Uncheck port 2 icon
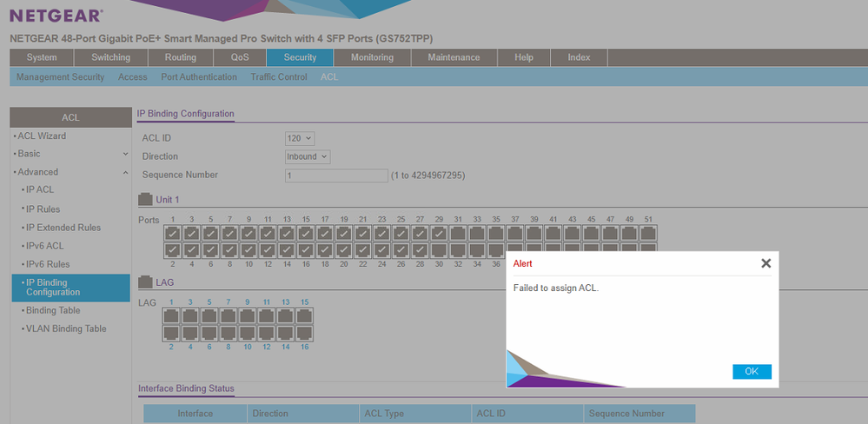 pos(172,250)
